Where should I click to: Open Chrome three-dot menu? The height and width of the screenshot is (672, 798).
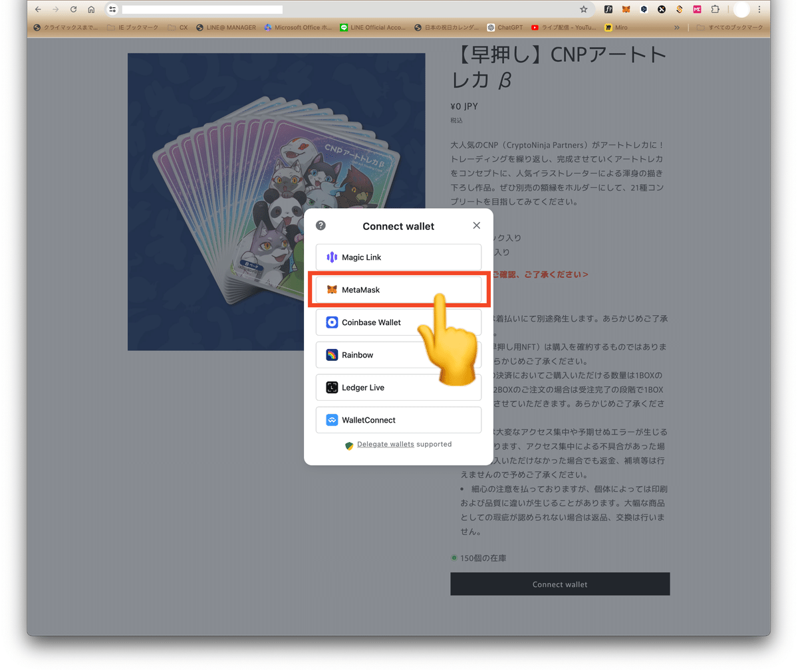759,9
